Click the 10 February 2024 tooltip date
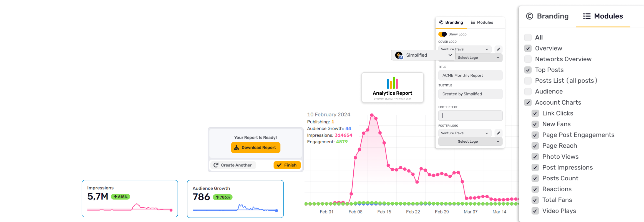The image size is (644, 222). [x=329, y=115]
